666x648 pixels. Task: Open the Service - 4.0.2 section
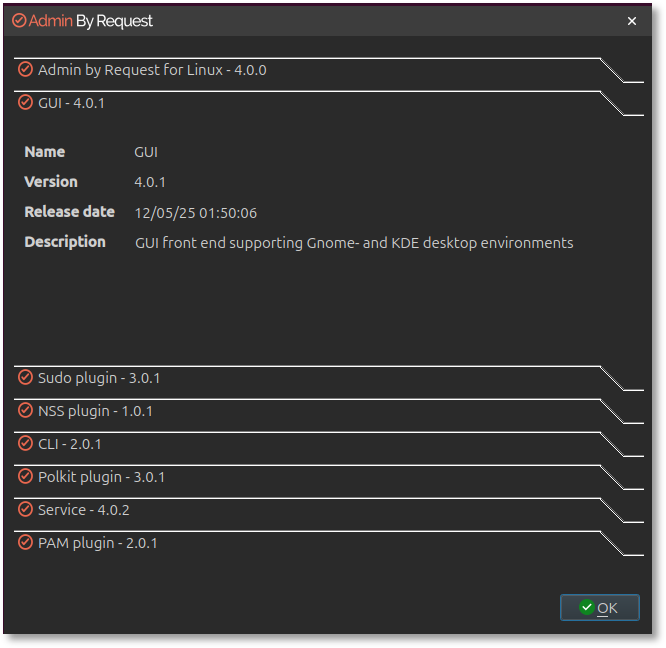tap(84, 510)
